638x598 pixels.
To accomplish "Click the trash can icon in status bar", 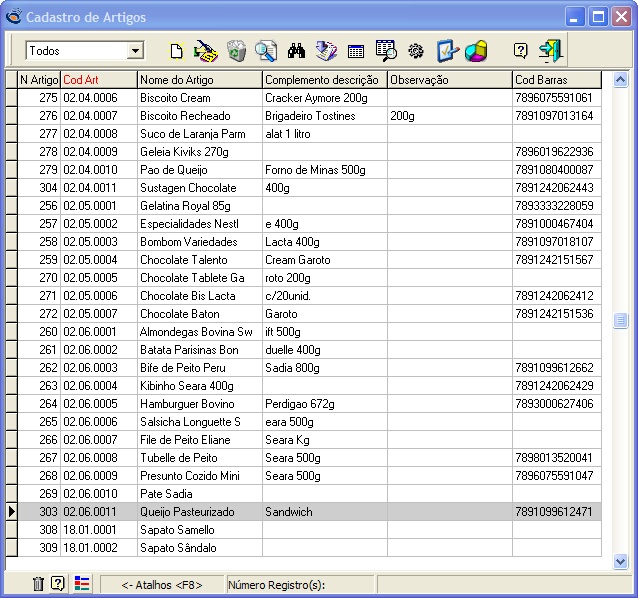I will [x=38, y=584].
